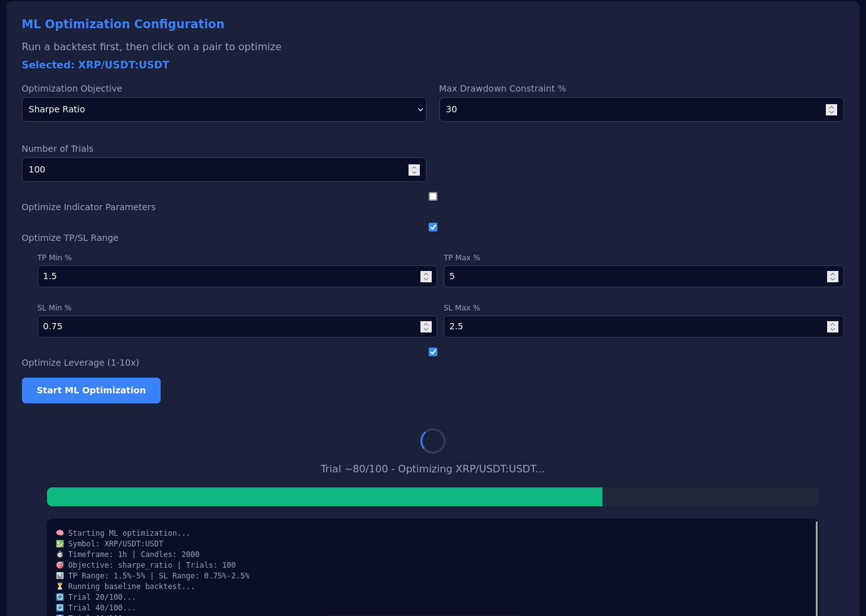Click the green optimization progress bar
Screen dimensions: 866x616
coord(324,497)
